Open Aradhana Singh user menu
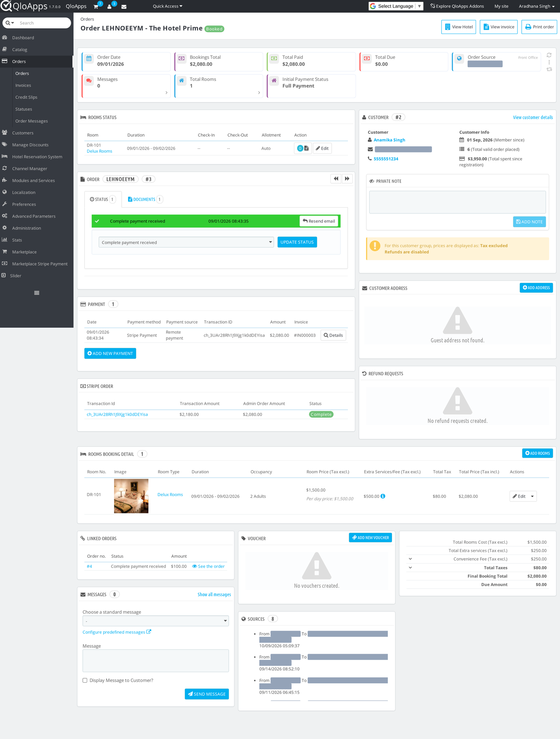Screen dimensions: 560x739 (x=536, y=6)
